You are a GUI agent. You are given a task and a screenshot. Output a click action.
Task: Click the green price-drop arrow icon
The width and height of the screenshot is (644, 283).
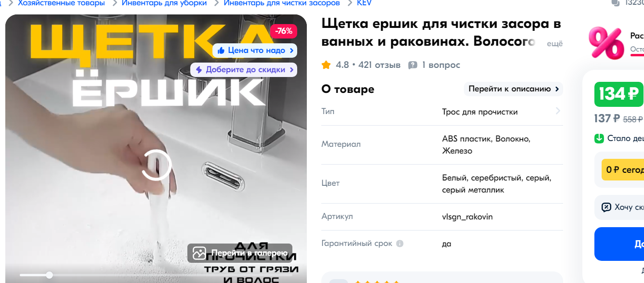(x=599, y=139)
